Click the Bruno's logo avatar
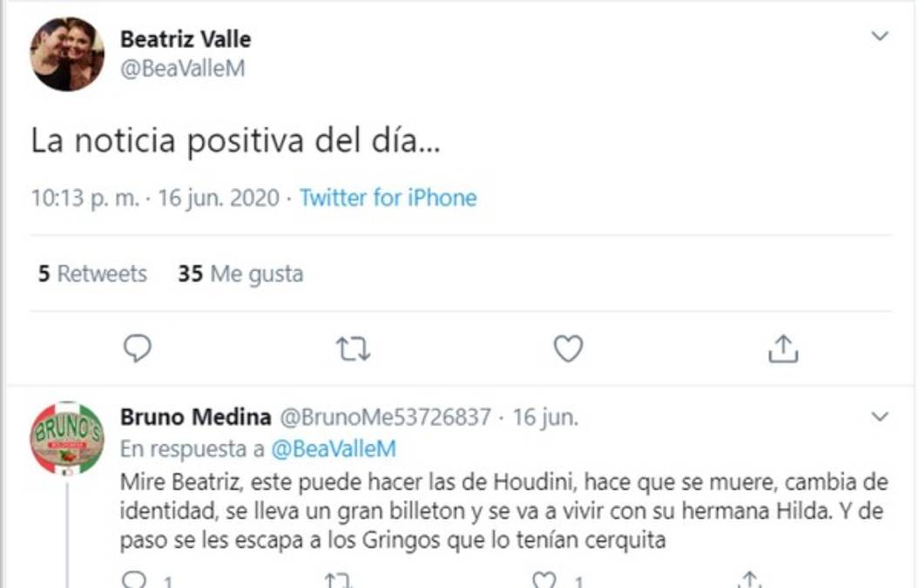919x588 pixels. [x=67, y=438]
